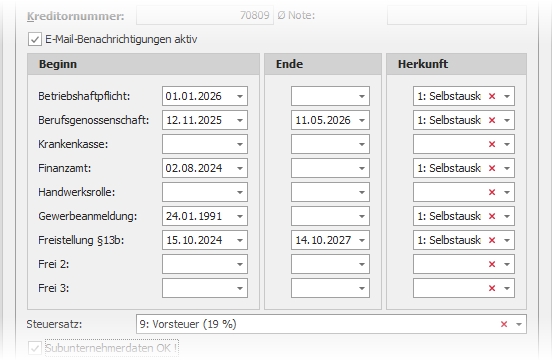Viewport: 552px width, 361px height.
Task: Toggle E-Mail-Benachrichtigungen aktiv checkbox
Action: pyautogui.click(x=35, y=39)
